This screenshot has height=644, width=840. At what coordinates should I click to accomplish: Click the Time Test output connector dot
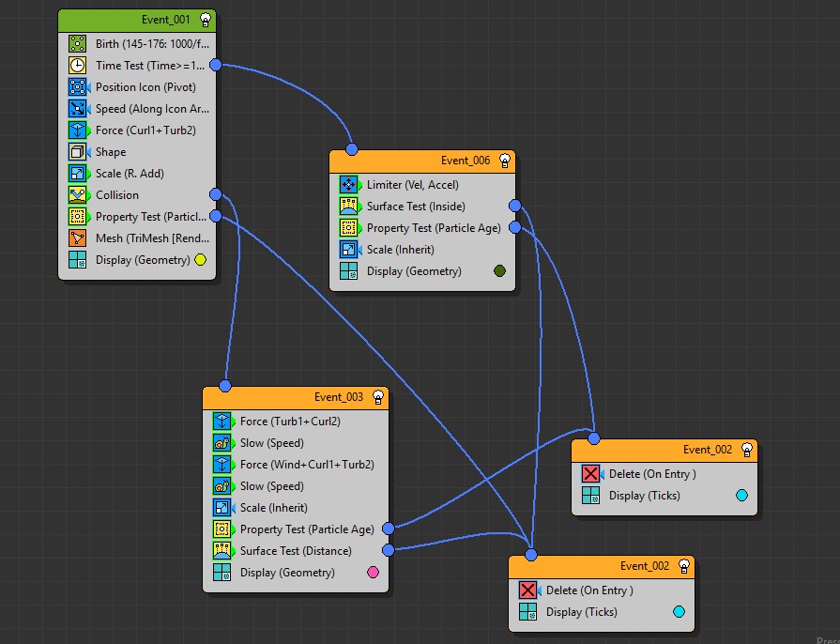pos(215,65)
